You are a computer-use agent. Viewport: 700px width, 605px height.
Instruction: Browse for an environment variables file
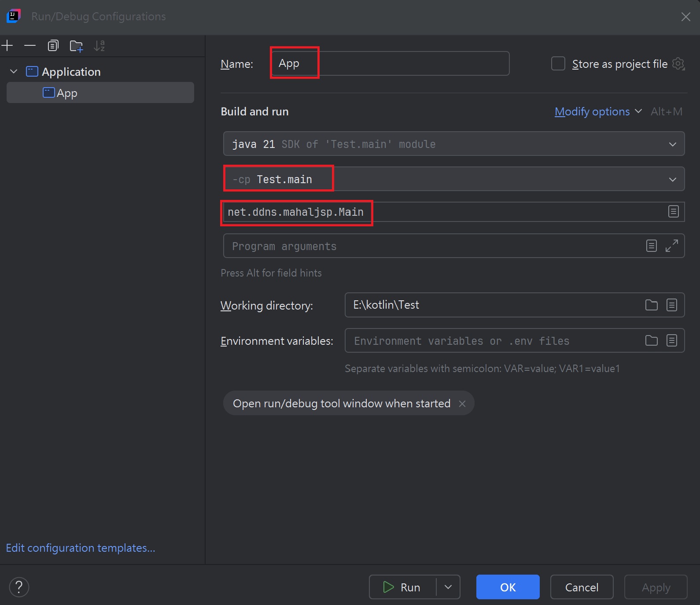tap(651, 340)
